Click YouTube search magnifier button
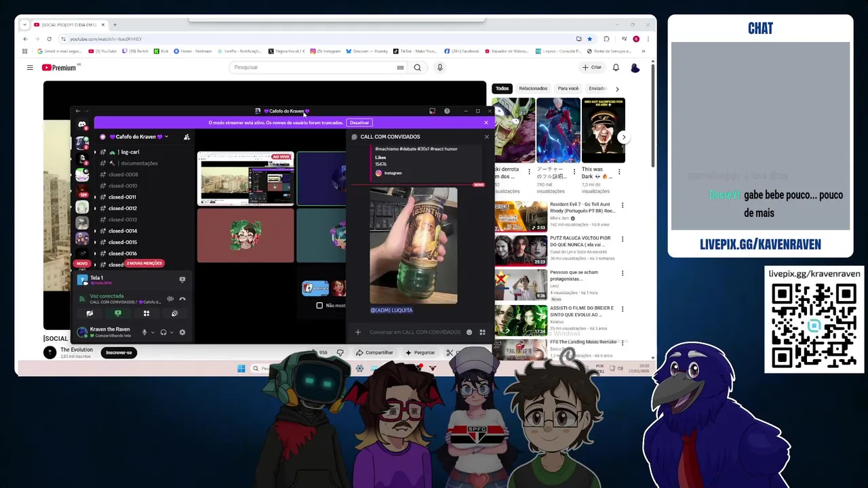This screenshot has height=488, width=868. (418, 68)
